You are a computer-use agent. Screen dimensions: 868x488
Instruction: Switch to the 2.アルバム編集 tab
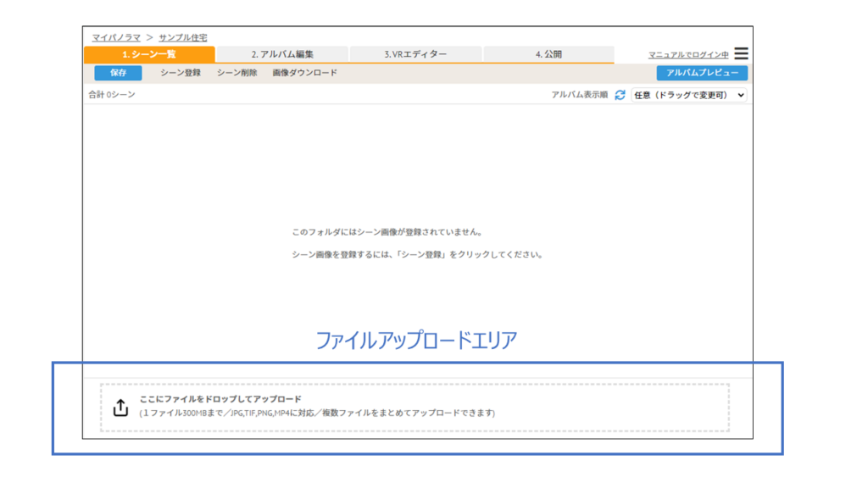click(x=282, y=54)
